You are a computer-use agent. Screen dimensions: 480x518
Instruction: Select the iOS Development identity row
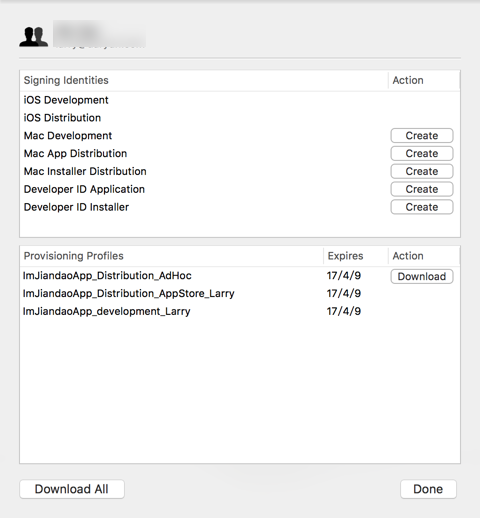pos(240,100)
